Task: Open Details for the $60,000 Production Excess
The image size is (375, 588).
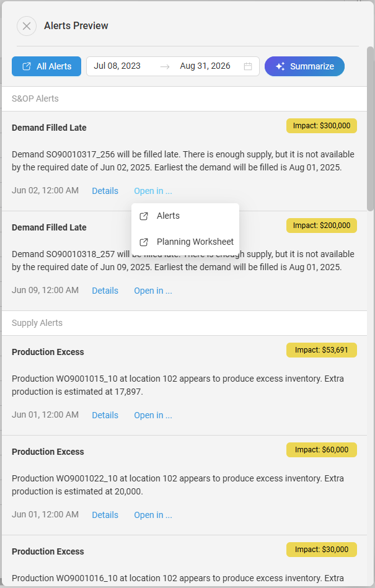Action: point(105,515)
